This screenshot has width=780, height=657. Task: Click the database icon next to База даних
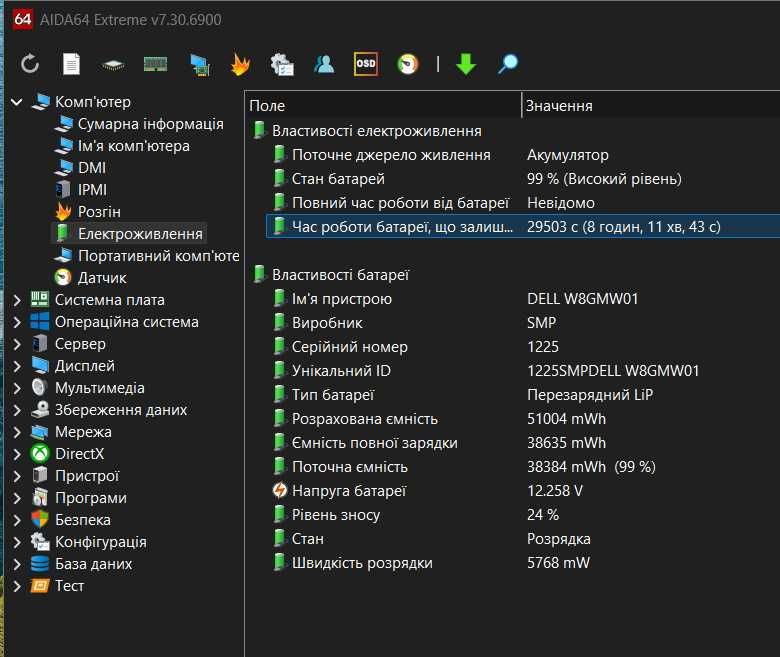[x=40, y=563]
